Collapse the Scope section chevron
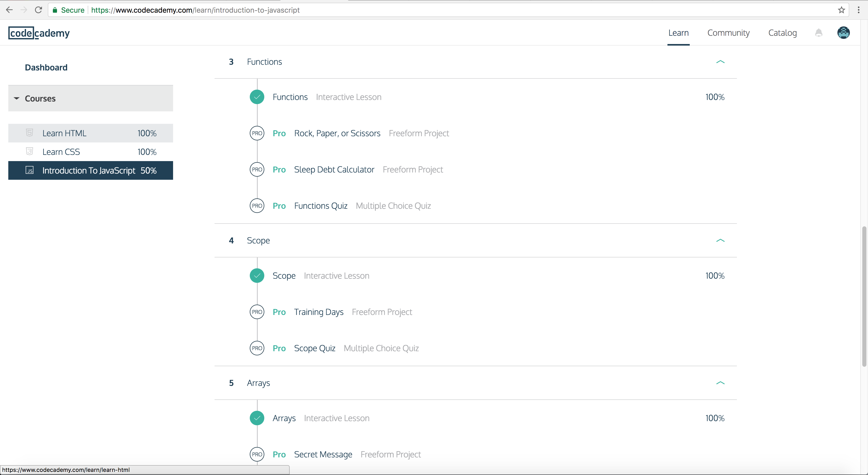Image resolution: width=868 pixels, height=475 pixels. tap(720, 240)
